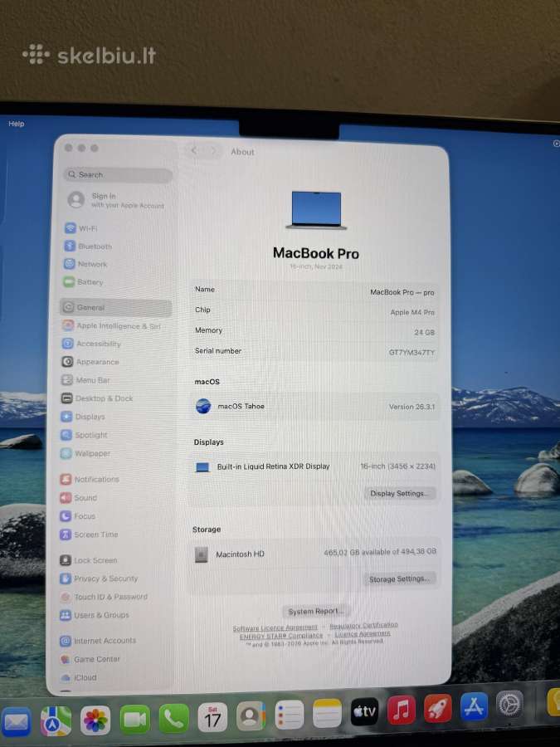The height and width of the screenshot is (747, 560).
Task: Select Game Center in sidebar
Action: click(x=90, y=659)
